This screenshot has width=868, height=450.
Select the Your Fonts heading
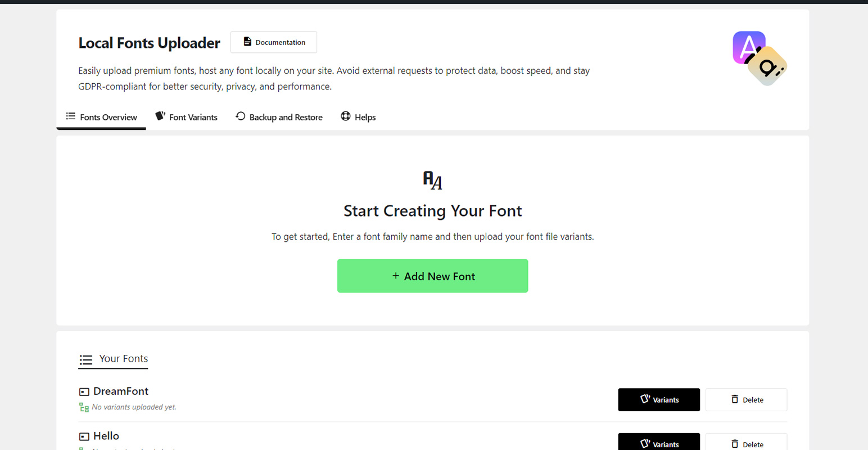[124, 359]
